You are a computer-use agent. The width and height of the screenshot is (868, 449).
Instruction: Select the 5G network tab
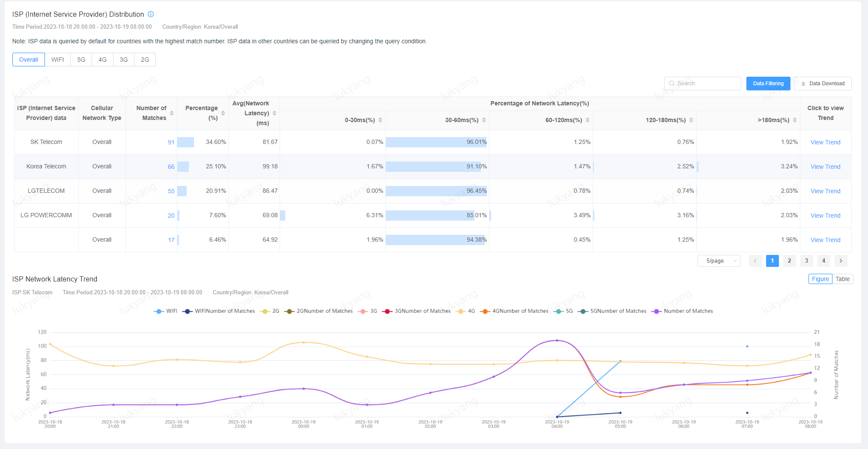tap(81, 60)
